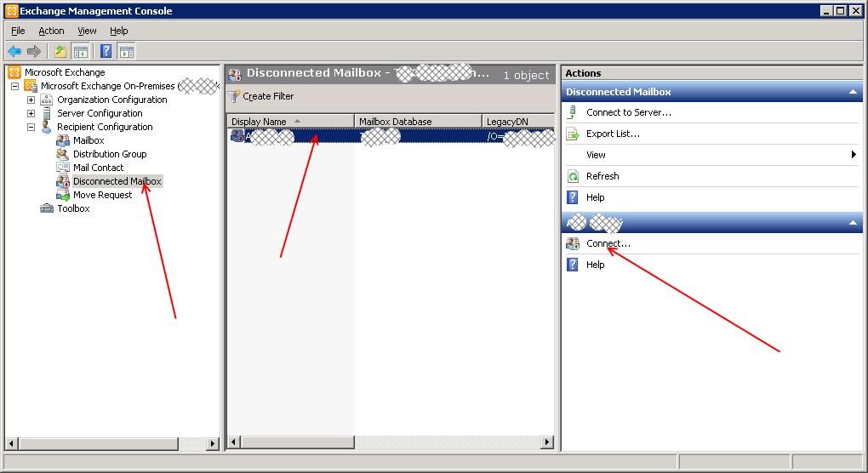The width and height of the screenshot is (868, 473).
Task: Open the View submenu arrow
Action: pyautogui.click(x=853, y=155)
